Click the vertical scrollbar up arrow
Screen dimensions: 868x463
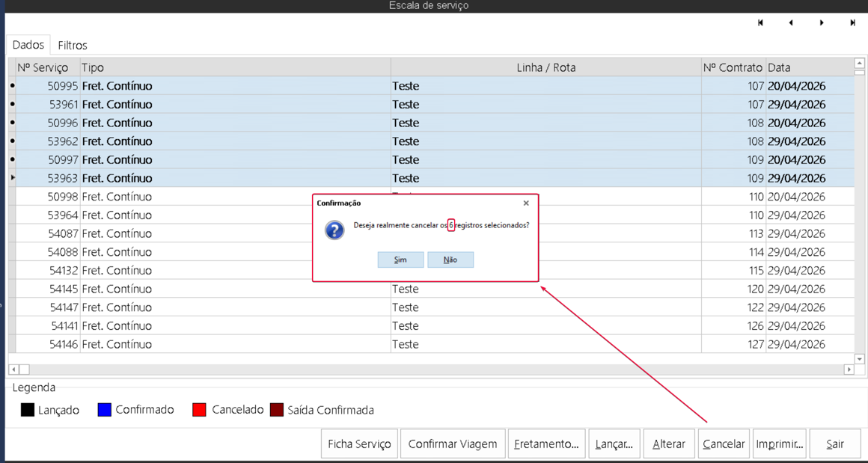[x=859, y=63]
